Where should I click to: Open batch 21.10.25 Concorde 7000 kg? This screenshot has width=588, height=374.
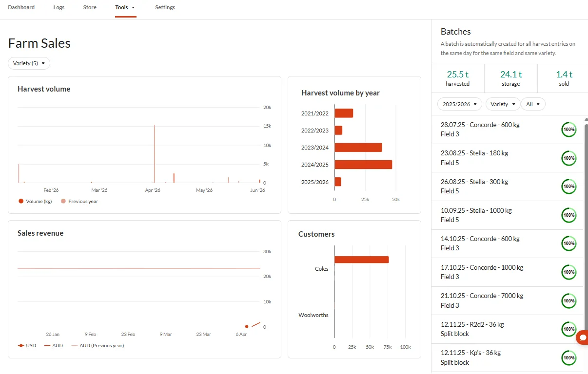click(507, 301)
